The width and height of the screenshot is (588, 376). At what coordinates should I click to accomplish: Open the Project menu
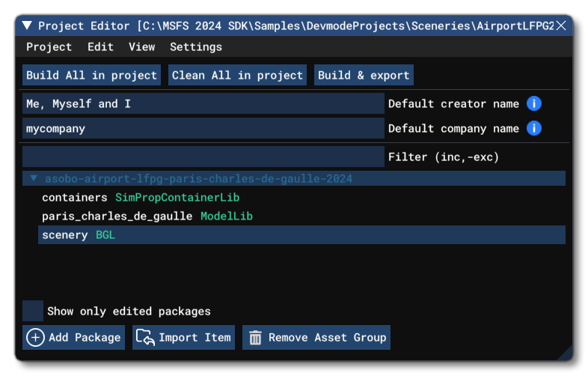pyautogui.click(x=49, y=46)
